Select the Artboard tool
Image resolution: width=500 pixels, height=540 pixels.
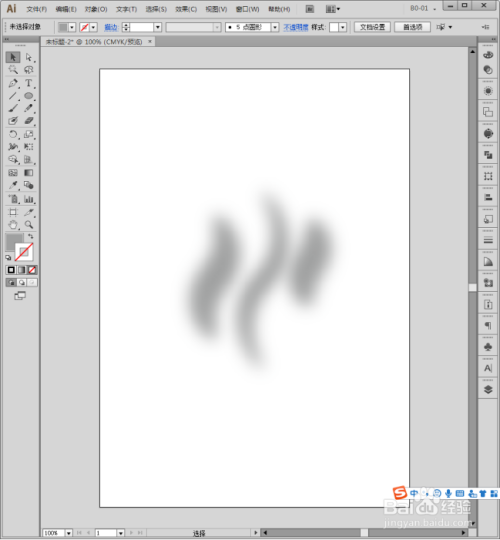tap(13, 212)
